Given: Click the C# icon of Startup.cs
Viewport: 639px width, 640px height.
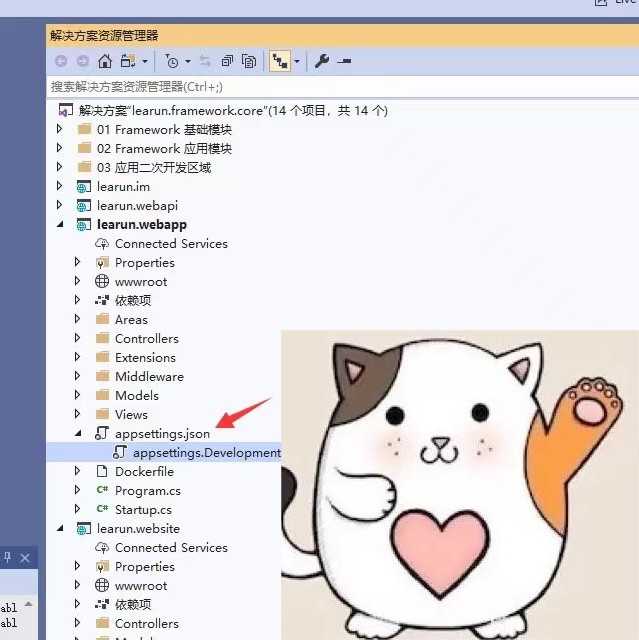Looking at the screenshot, I should point(102,508).
